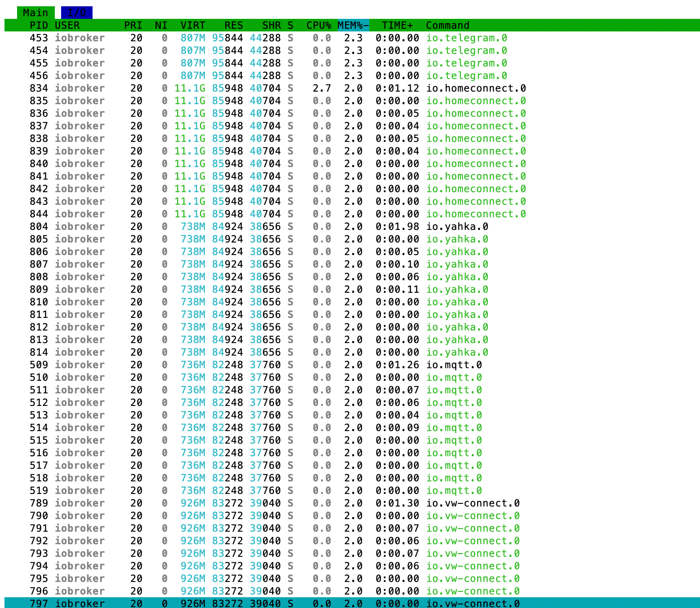700x608 pixels.
Task: Select io.vw-connect.0 thread PID 791
Action: (x=352, y=528)
